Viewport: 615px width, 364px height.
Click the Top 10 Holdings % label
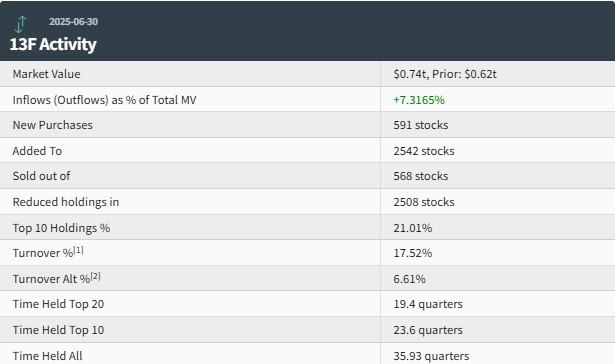pos(61,228)
